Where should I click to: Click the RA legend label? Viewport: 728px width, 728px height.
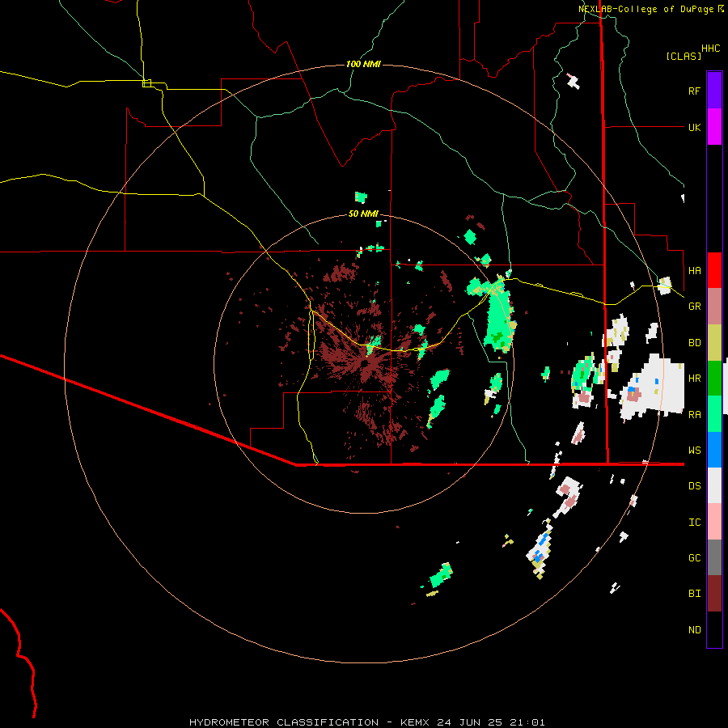694,415
